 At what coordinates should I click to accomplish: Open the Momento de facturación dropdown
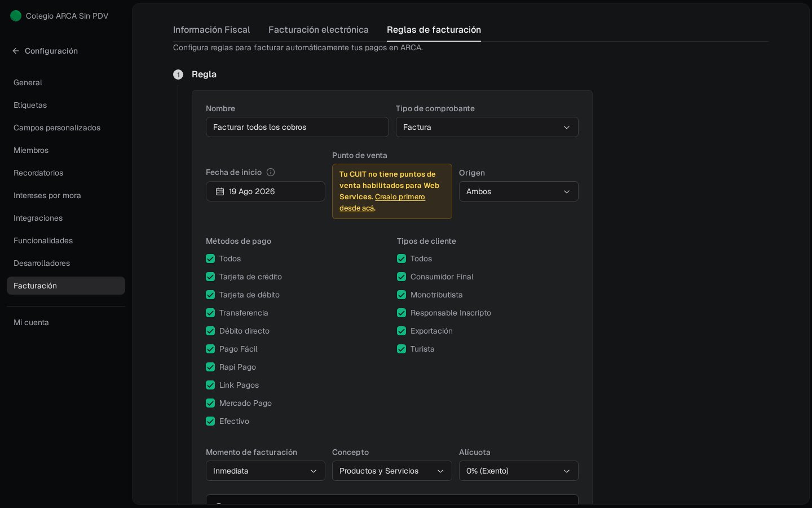[x=266, y=471]
